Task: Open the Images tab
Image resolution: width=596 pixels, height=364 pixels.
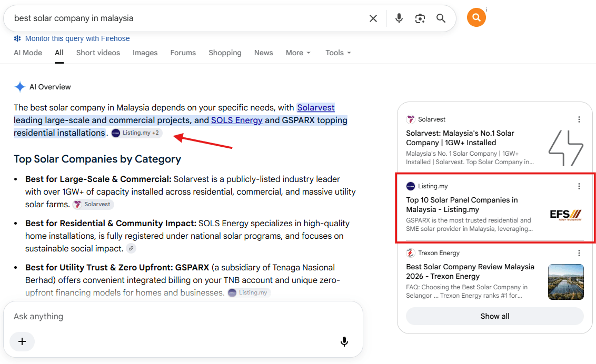Action: [145, 53]
